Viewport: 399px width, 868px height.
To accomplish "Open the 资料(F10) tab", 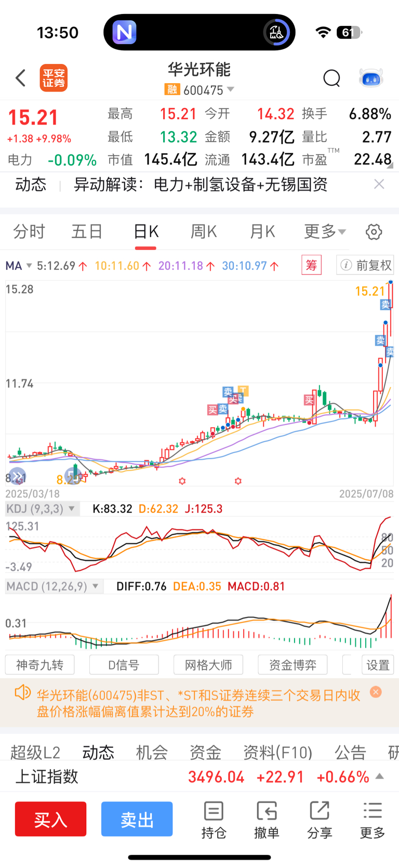I will pos(278,752).
